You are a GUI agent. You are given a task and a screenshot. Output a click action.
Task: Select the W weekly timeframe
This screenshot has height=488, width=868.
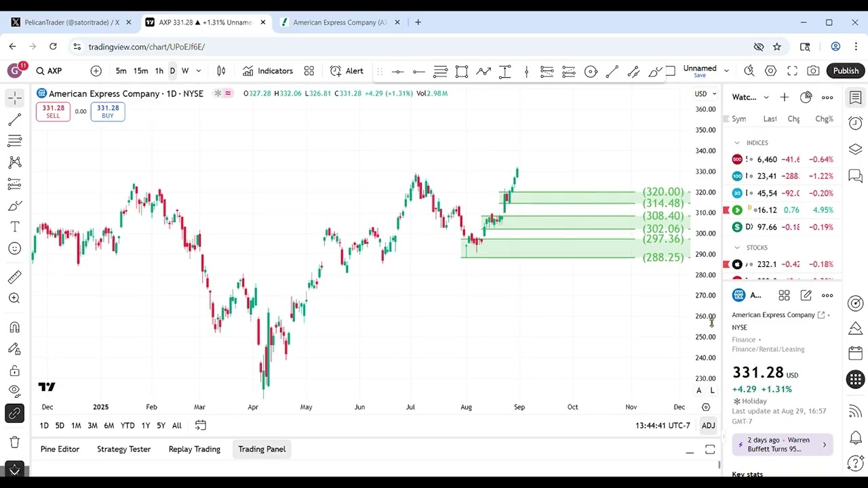[184, 70]
